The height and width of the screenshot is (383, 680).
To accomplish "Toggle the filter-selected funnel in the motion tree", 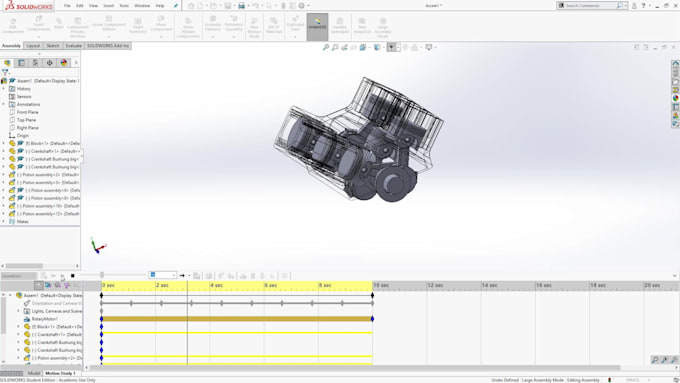I will point(67,285).
